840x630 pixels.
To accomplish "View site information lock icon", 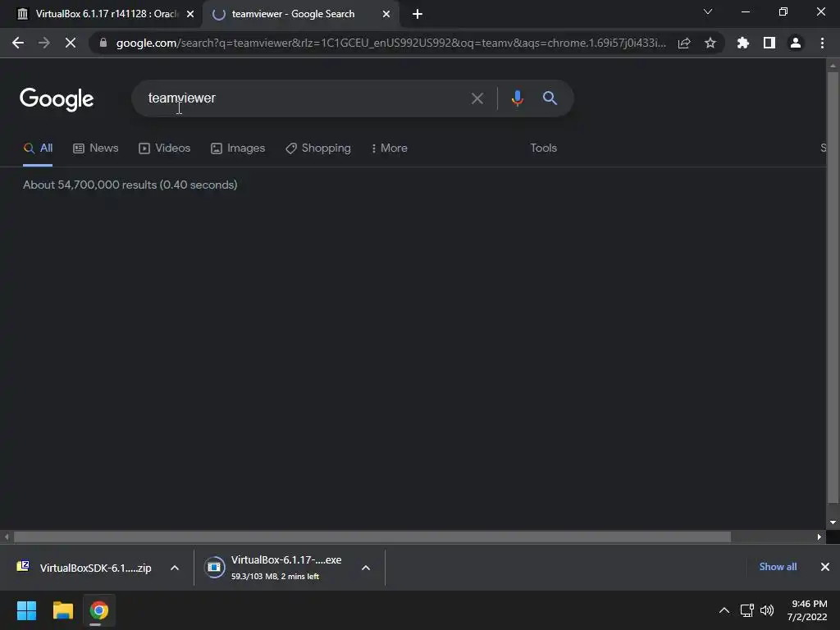I will (x=103, y=43).
